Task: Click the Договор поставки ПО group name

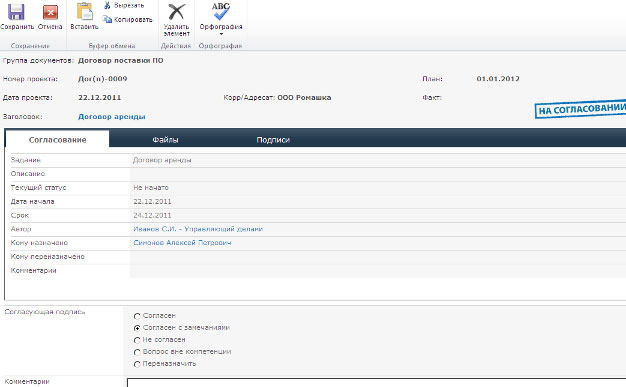Action: point(121,60)
